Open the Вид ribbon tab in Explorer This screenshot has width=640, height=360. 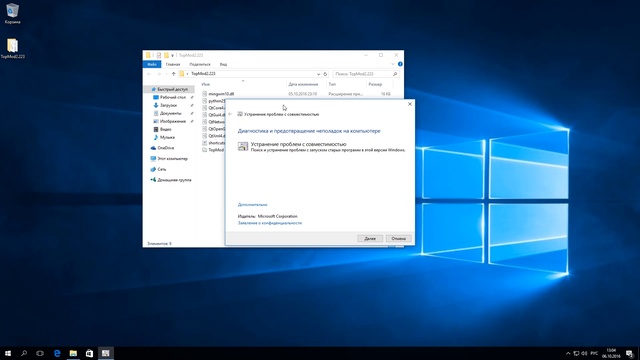click(223, 64)
